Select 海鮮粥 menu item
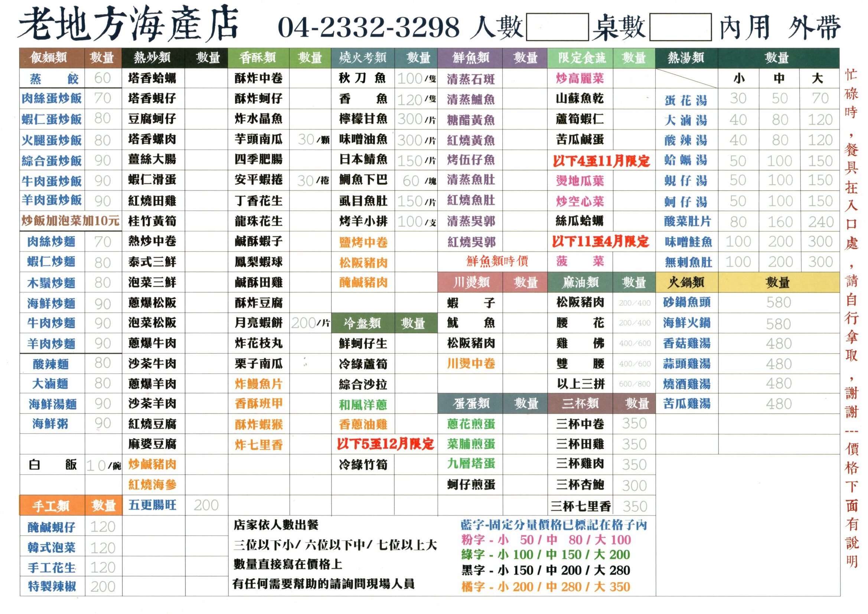The height and width of the screenshot is (614, 868). tap(50, 424)
